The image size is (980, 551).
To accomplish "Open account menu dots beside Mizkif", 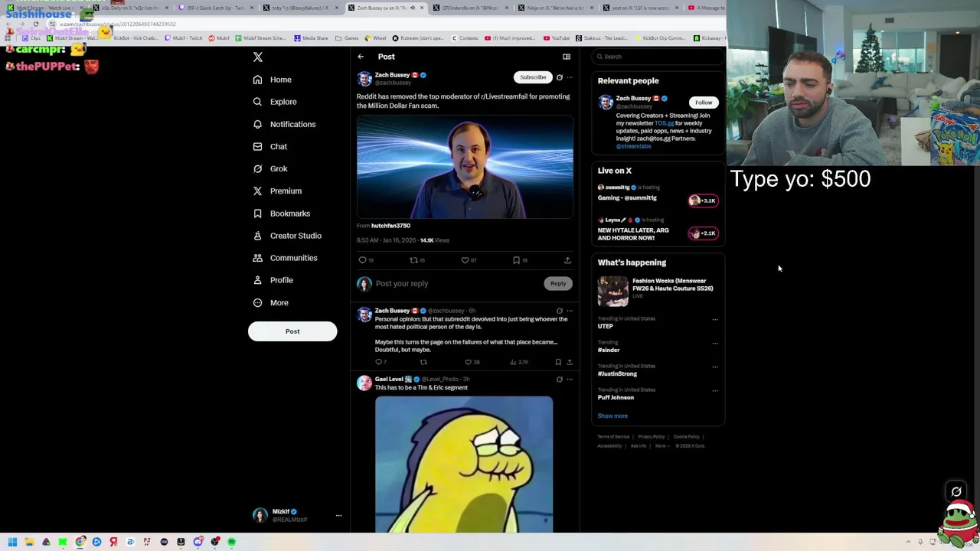I will (x=338, y=516).
